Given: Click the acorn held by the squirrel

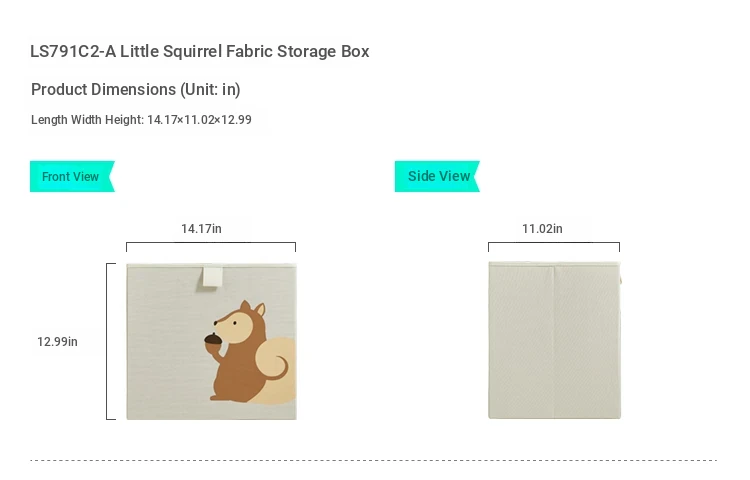Looking at the screenshot, I should pos(213,339).
